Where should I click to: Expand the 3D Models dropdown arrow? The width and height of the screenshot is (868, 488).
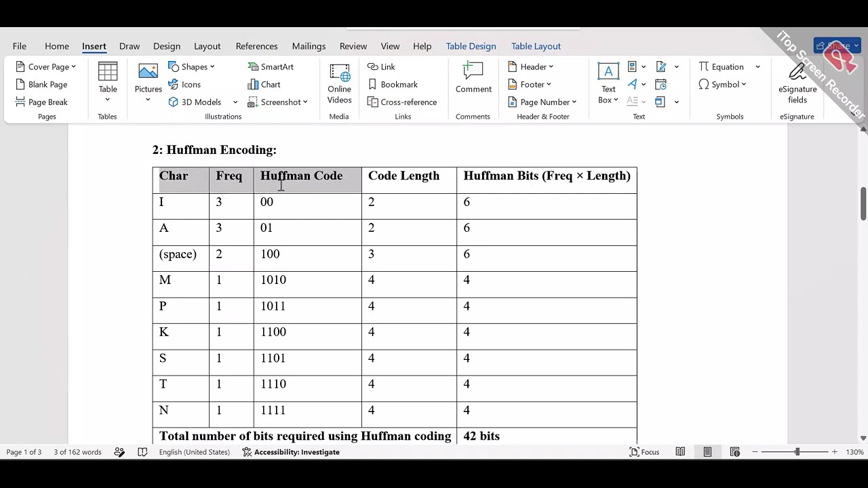point(235,102)
